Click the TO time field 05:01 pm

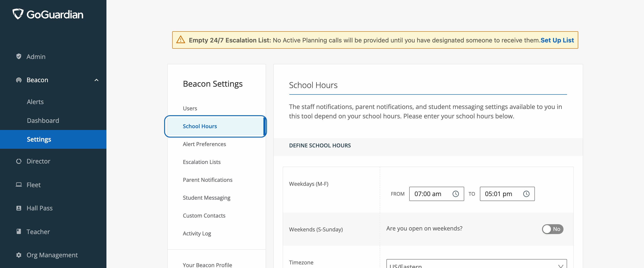(x=507, y=194)
